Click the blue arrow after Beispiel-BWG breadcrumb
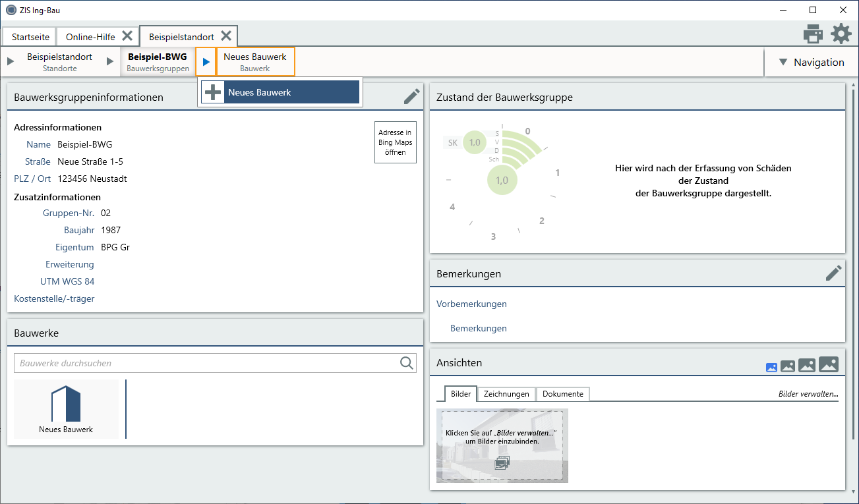The height and width of the screenshot is (504, 859). 206,62
